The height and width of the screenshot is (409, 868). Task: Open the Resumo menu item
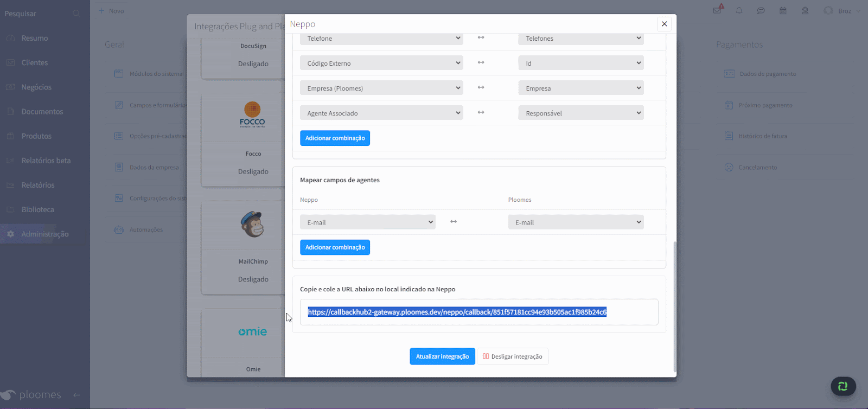pyautogui.click(x=35, y=39)
